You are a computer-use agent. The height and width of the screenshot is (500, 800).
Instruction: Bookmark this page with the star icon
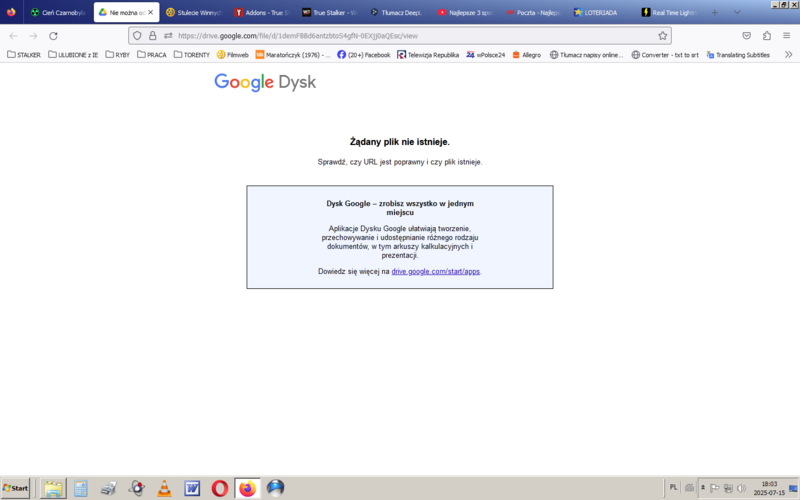[662, 35]
